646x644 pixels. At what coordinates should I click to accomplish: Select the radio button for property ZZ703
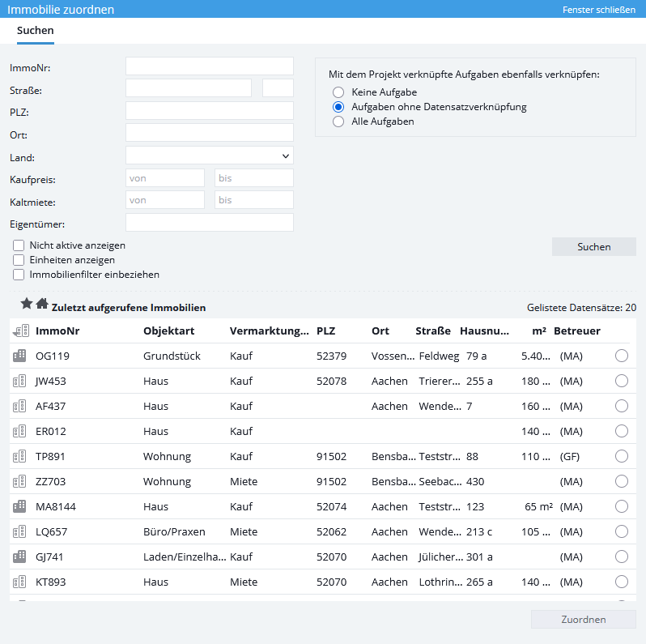point(621,481)
